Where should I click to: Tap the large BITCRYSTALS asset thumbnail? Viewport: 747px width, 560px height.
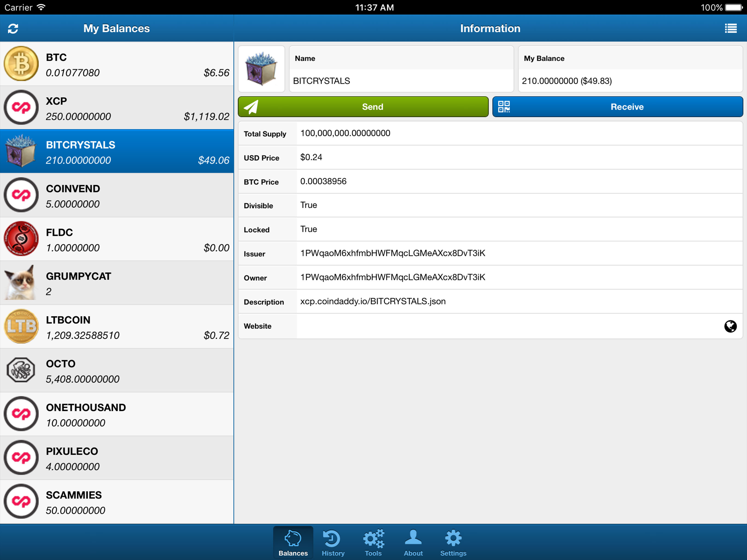261,69
